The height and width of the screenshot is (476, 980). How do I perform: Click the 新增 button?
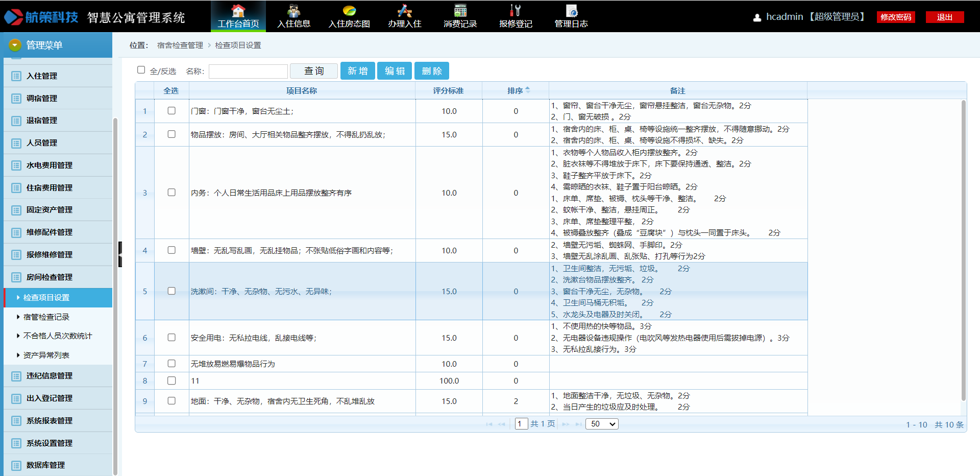[x=357, y=71]
